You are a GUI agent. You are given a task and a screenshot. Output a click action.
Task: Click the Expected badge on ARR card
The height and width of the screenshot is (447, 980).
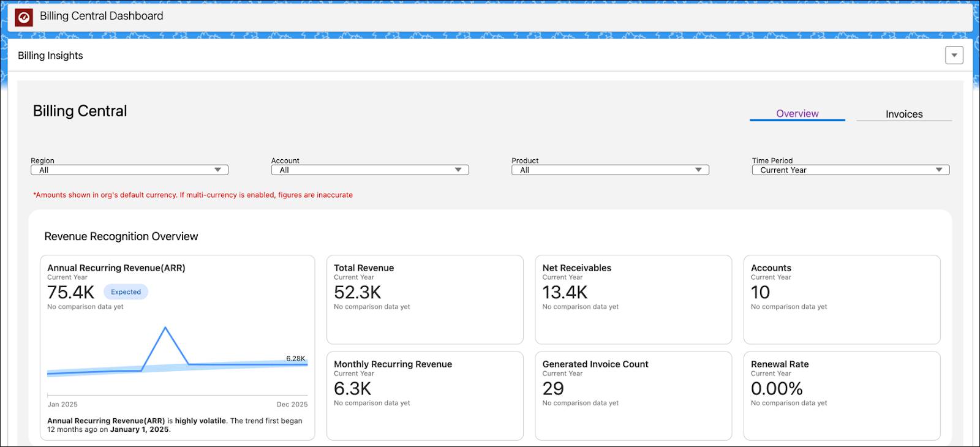(x=126, y=292)
